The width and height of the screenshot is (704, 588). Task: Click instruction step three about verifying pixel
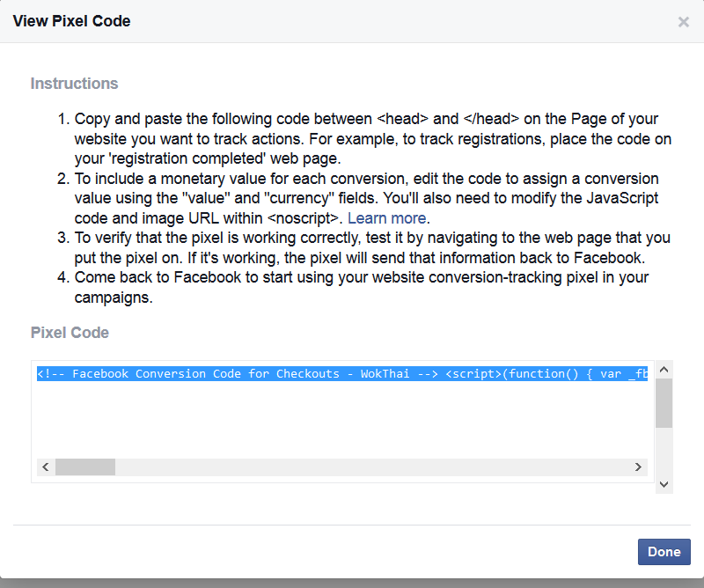[x=363, y=247]
